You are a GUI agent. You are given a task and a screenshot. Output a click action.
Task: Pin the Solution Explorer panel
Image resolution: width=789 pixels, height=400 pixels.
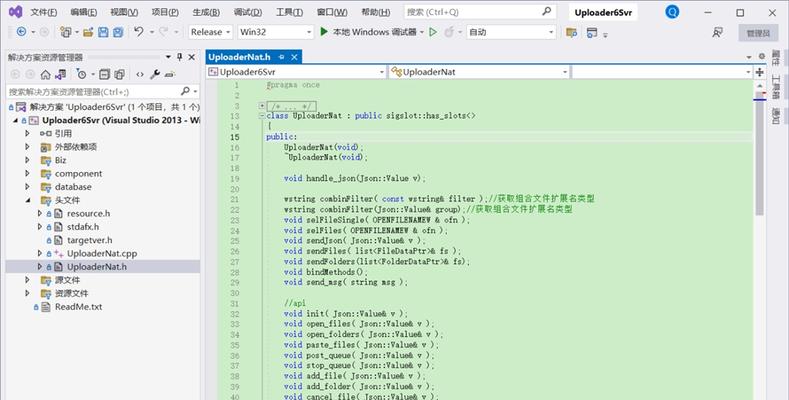point(180,57)
